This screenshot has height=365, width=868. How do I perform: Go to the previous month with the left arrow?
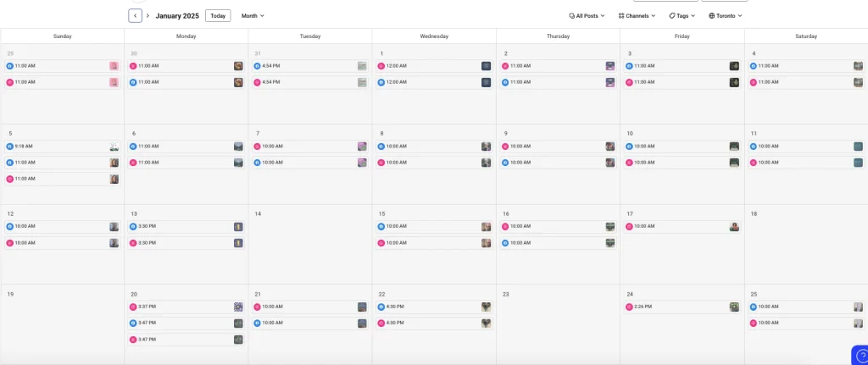pyautogui.click(x=135, y=15)
